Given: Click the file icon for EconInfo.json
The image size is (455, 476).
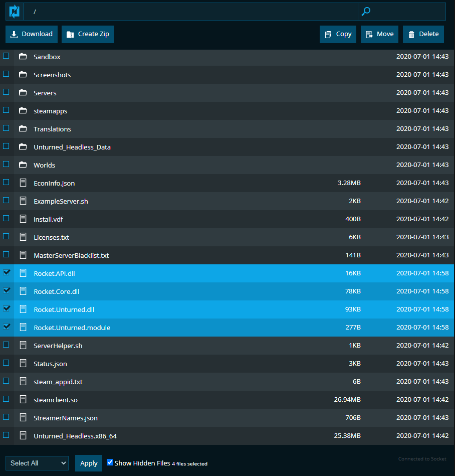Looking at the screenshot, I should coord(23,183).
